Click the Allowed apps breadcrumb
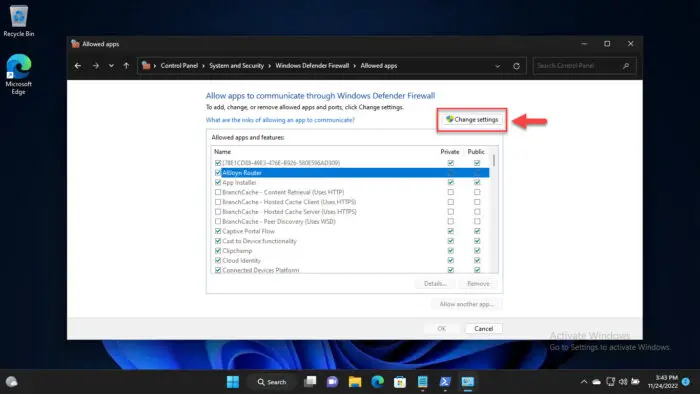The image size is (700, 394). click(x=379, y=66)
